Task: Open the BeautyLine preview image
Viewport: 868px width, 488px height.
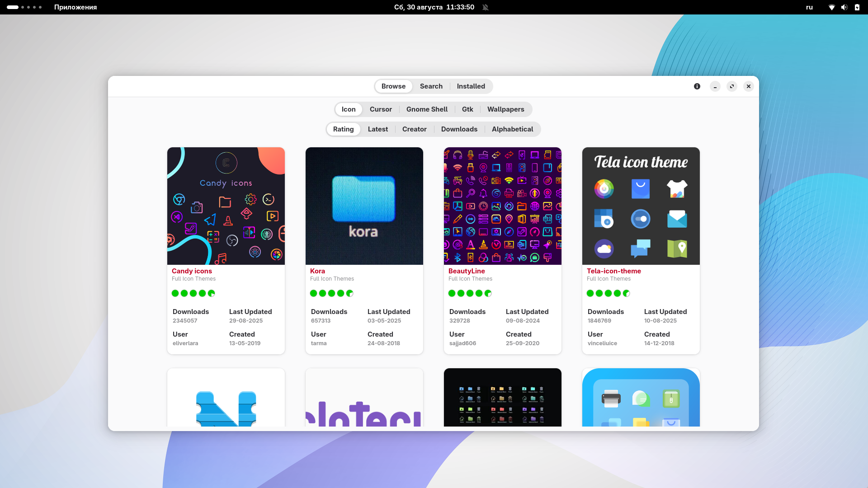Action: point(503,206)
